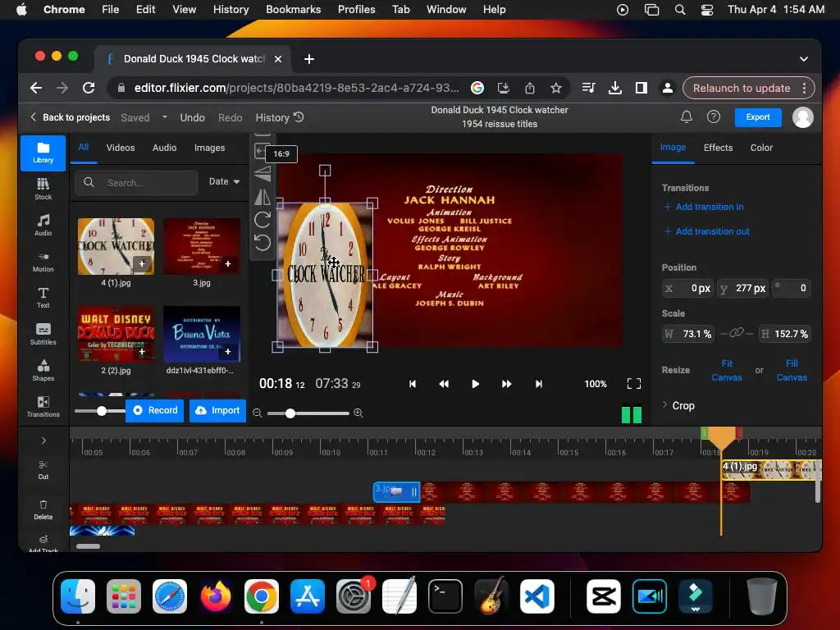Open Visual Studio Code from the Dock

pyautogui.click(x=537, y=596)
